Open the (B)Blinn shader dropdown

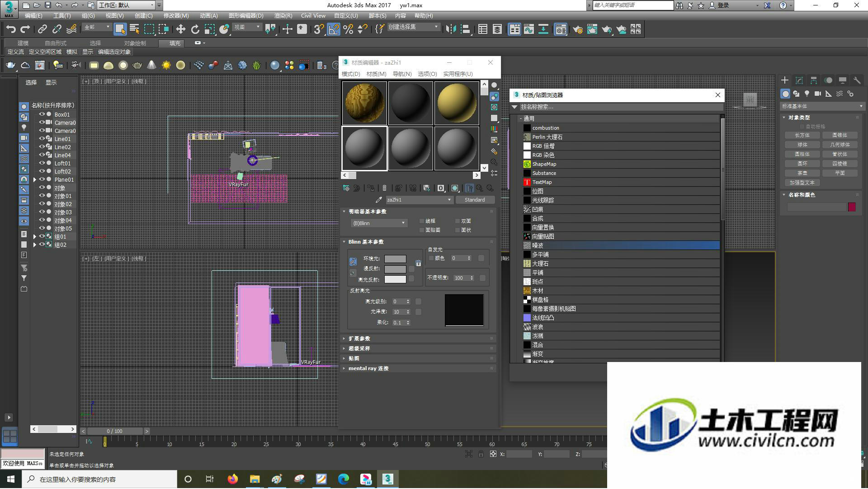(x=379, y=223)
